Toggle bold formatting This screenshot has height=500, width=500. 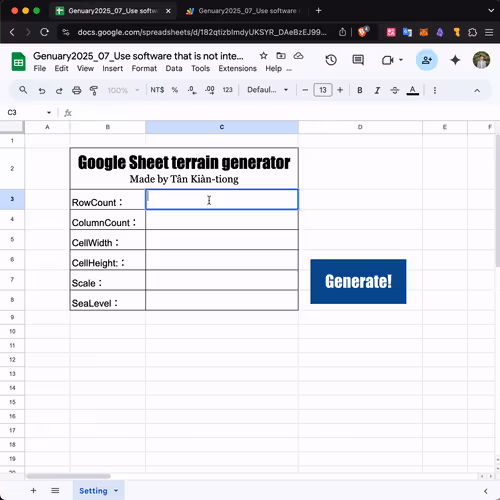point(360,90)
